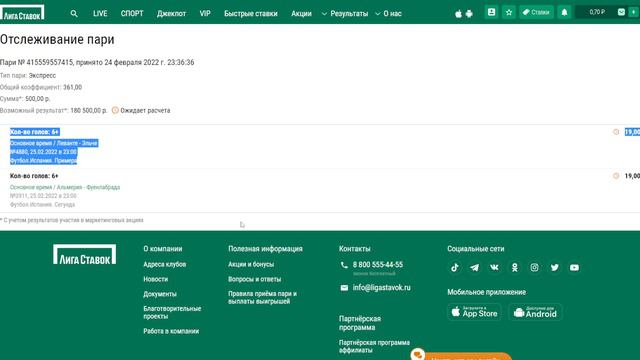Open the Адреса клубов link
Screen dimensions: 640x360
(164, 264)
